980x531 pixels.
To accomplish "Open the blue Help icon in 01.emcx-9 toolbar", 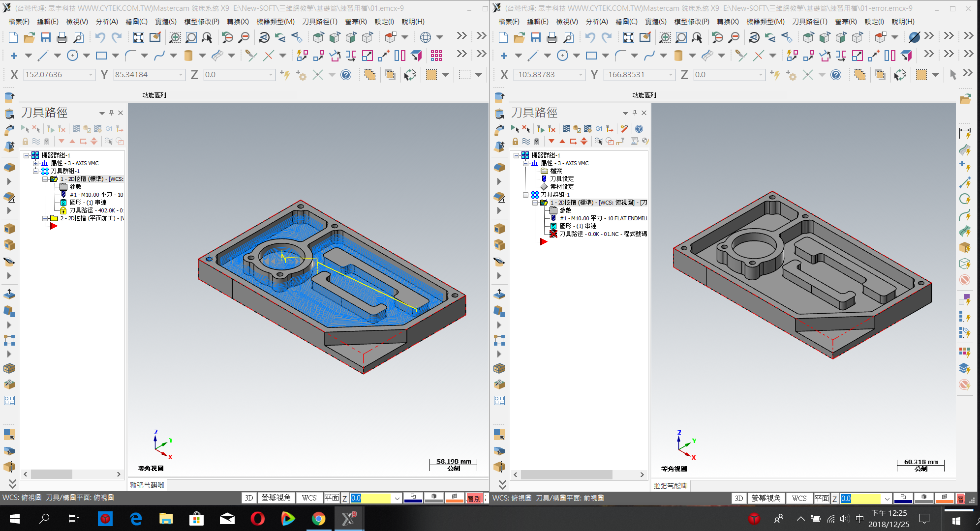I will pos(346,75).
